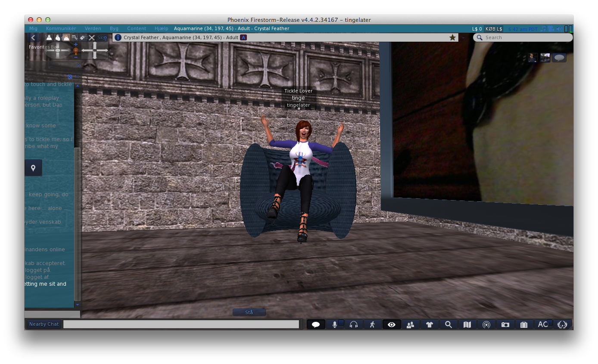Click the camera pan arrows control
Image resolution: width=598 pixels, height=364 pixels.
click(x=95, y=50)
